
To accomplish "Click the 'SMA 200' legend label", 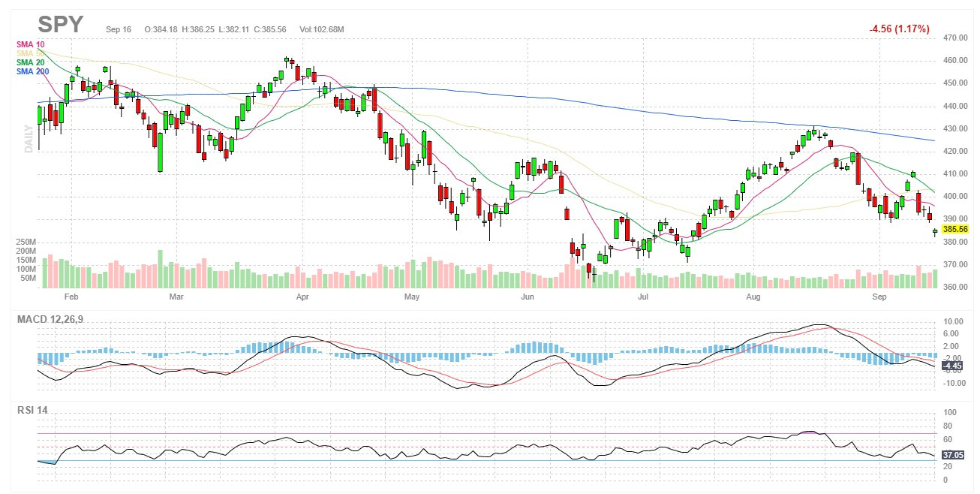I will point(32,71).
